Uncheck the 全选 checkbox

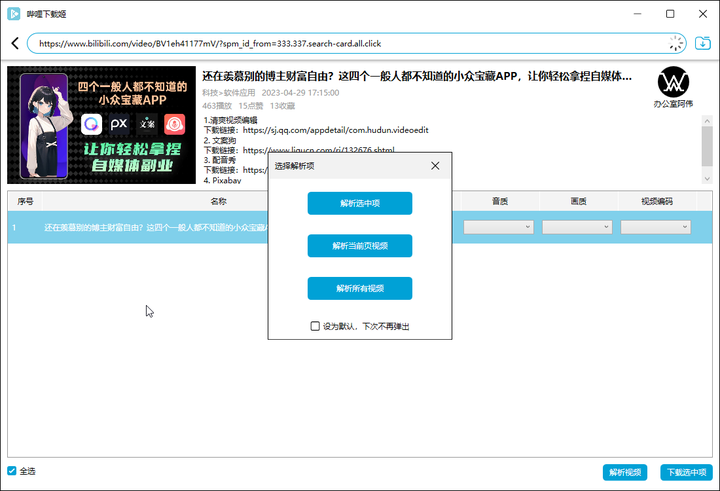point(12,471)
